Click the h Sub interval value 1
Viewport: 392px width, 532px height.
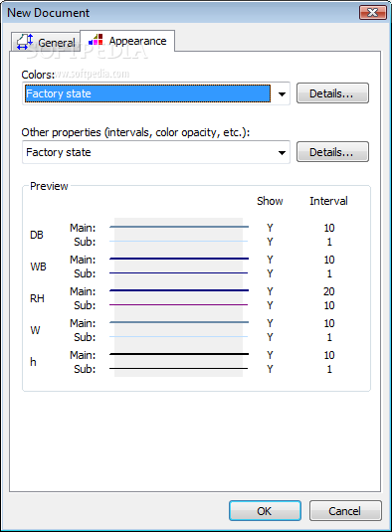point(329,369)
